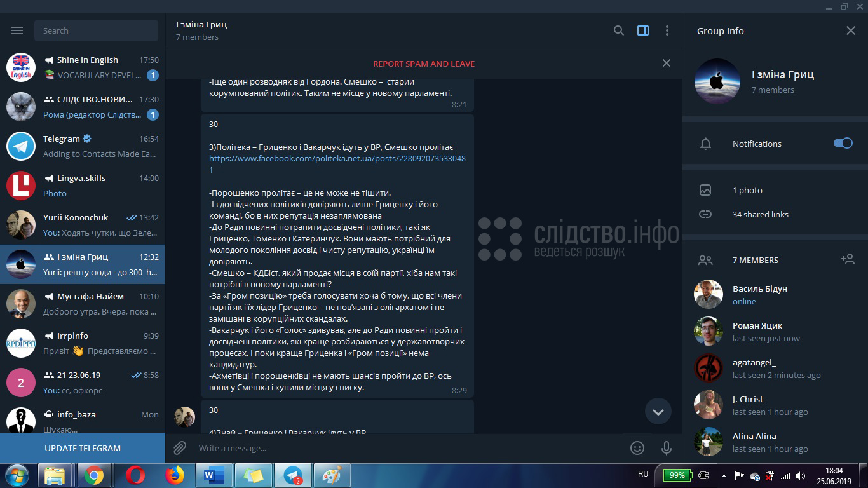
Task: Open member Alina Alina
Action: click(x=775, y=442)
